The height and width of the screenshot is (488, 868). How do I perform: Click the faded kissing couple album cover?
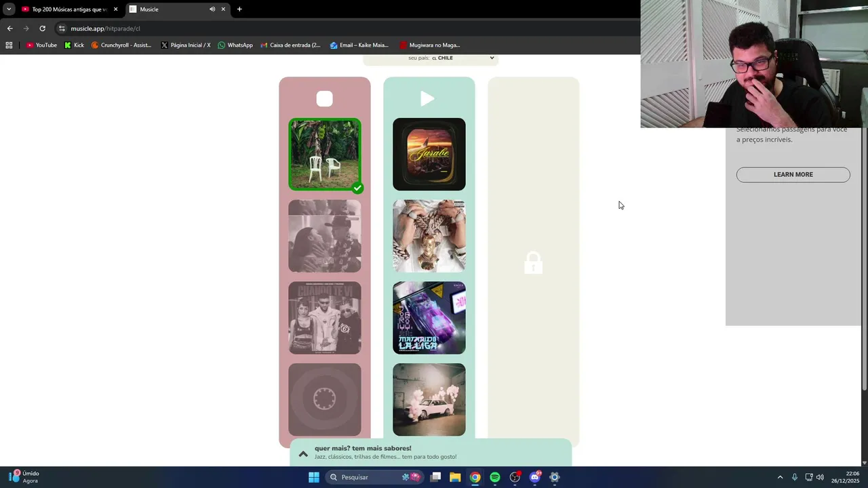(325, 236)
